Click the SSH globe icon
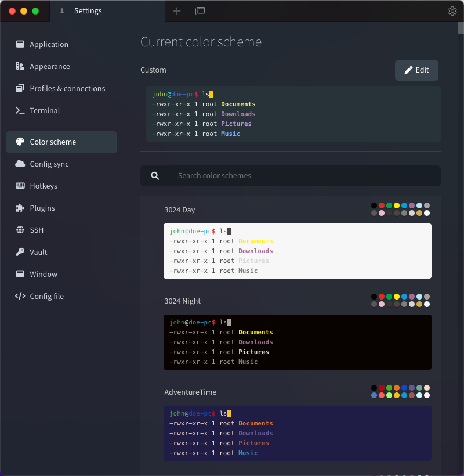The height and width of the screenshot is (476, 464). tap(20, 230)
